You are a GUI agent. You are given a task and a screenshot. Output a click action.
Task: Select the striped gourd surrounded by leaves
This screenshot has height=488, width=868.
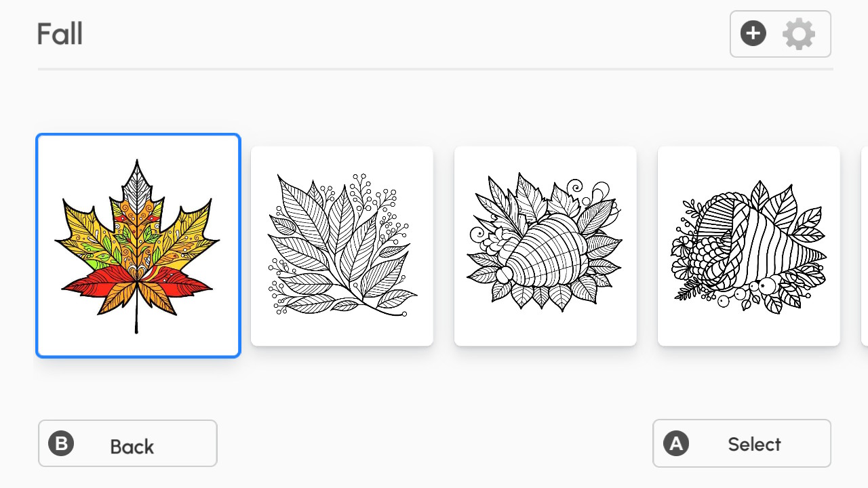pos(545,246)
